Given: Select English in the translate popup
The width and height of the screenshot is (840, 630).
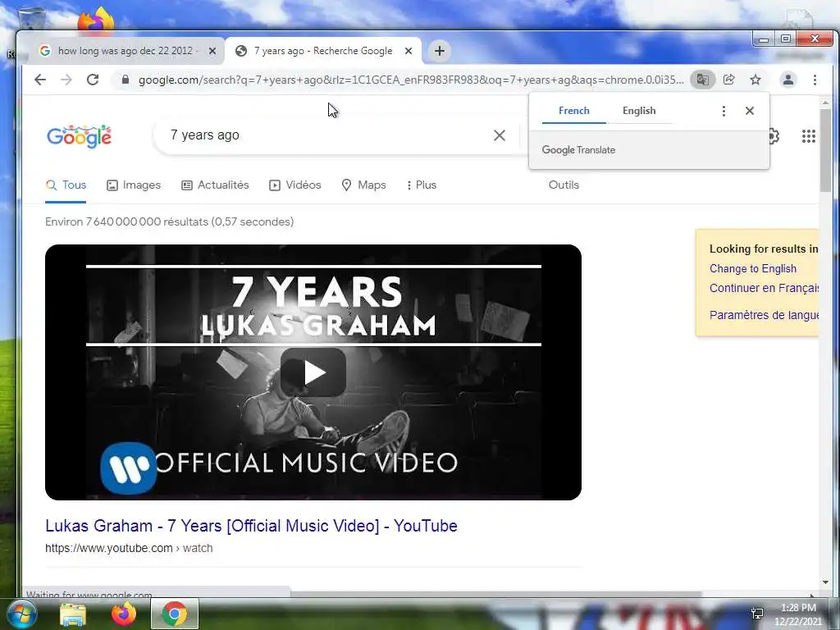Looking at the screenshot, I should (x=639, y=111).
